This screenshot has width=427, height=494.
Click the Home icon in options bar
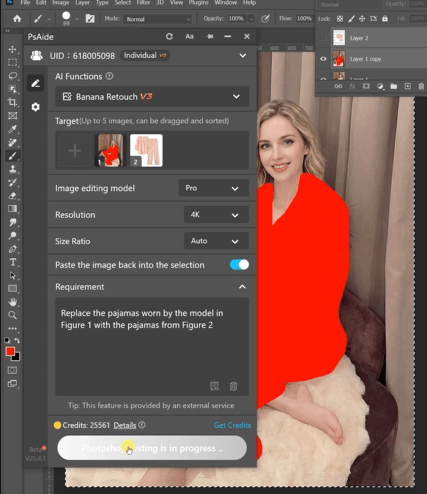pos(17,19)
